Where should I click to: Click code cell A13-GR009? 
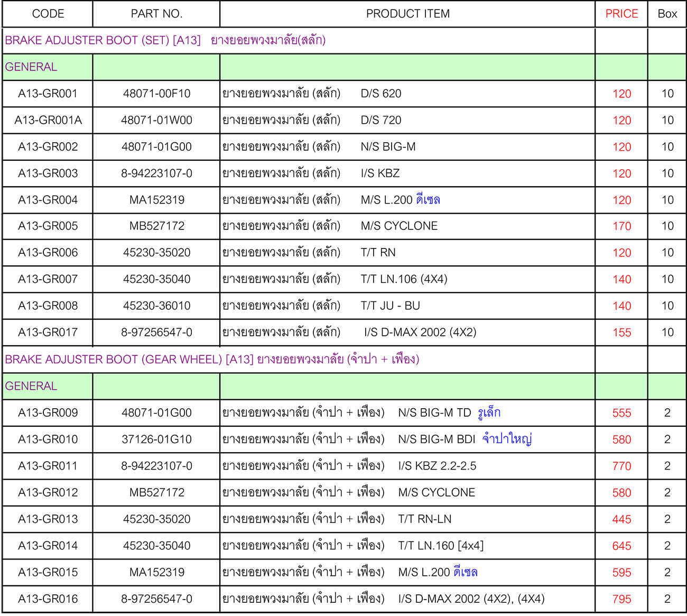coord(48,412)
